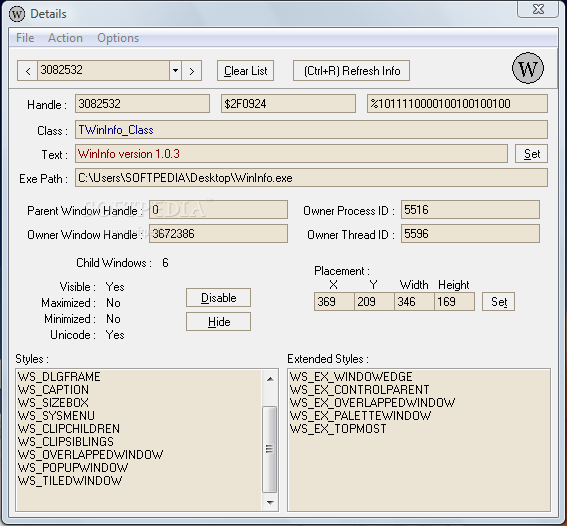Select WS_EX_CONTROLPARENT in Extended Styles

pyautogui.click(x=359, y=390)
